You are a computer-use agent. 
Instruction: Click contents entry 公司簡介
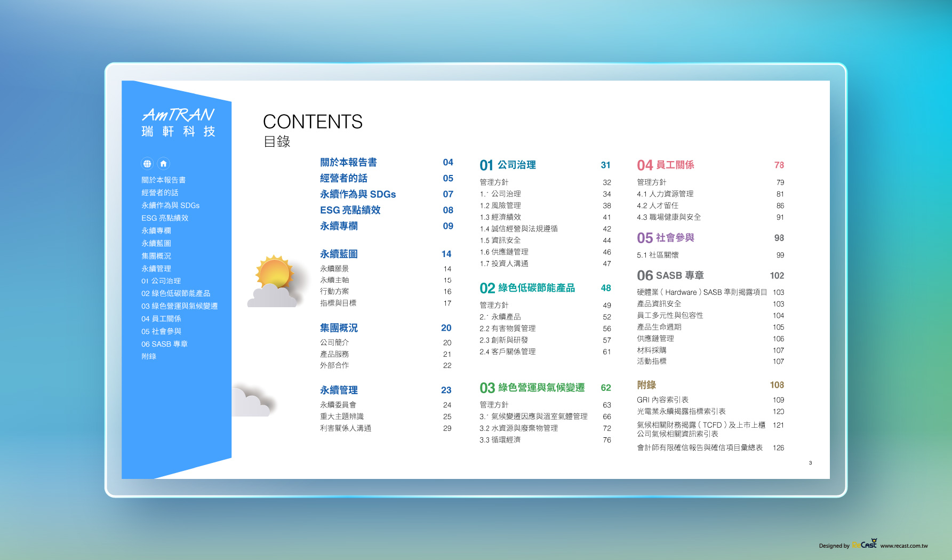[334, 342]
